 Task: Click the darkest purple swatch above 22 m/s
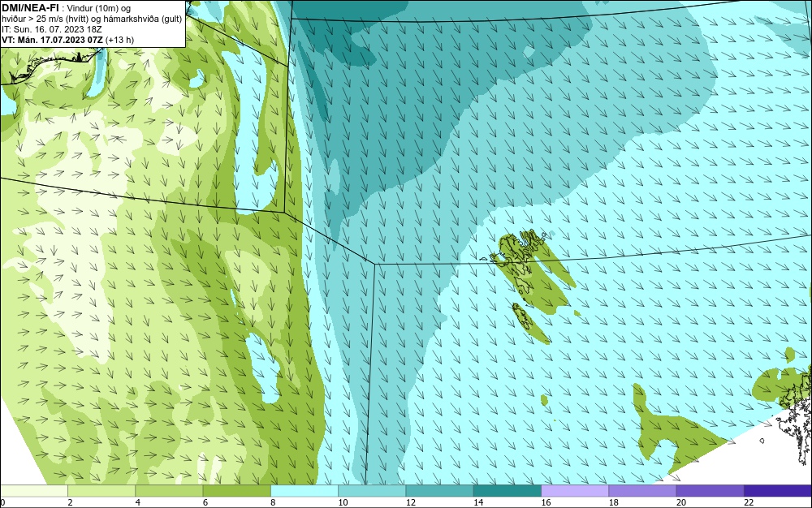click(778, 491)
